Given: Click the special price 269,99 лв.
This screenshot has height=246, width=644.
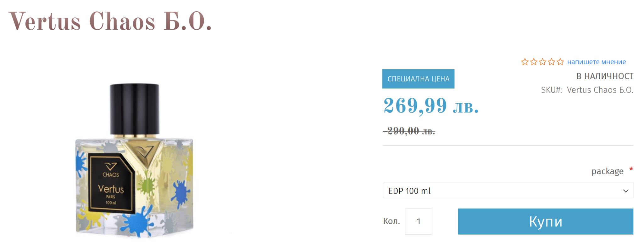Looking at the screenshot, I should tap(431, 106).
